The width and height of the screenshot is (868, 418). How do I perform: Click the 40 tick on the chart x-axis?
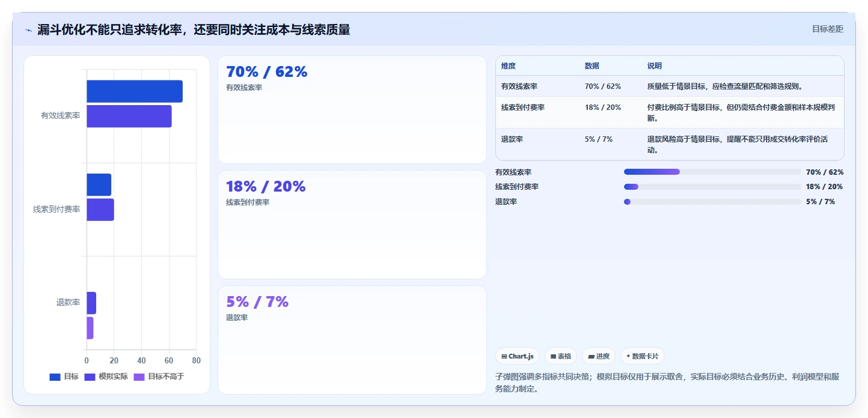click(141, 360)
